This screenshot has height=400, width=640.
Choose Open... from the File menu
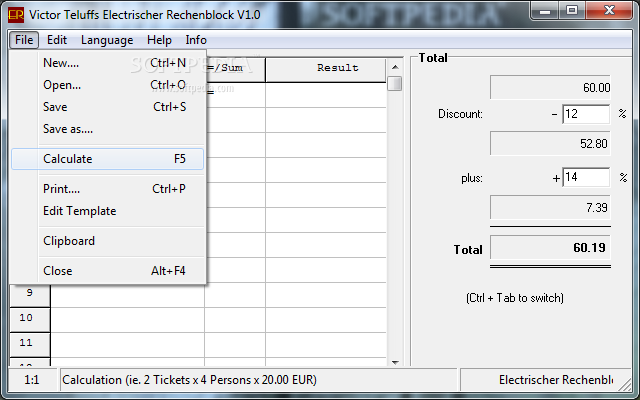[108, 85]
